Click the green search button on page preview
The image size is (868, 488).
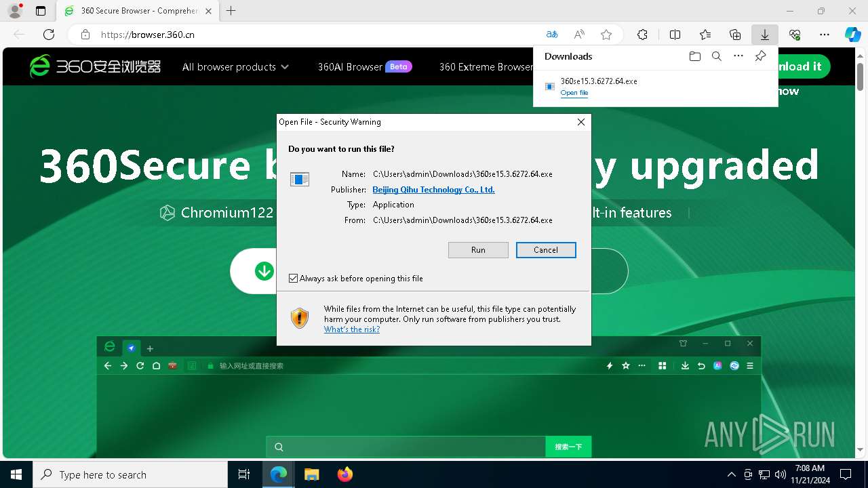coord(568,447)
